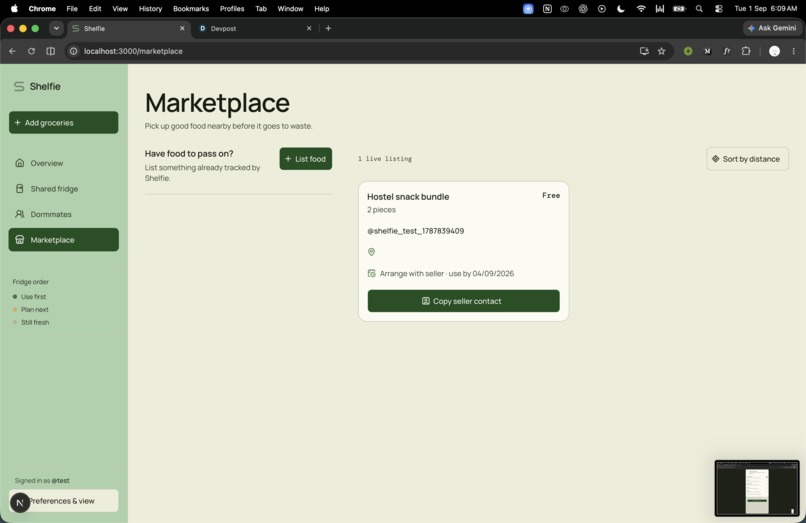Click the round N badge at the bottom left
806x523 pixels.
coord(20,502)
